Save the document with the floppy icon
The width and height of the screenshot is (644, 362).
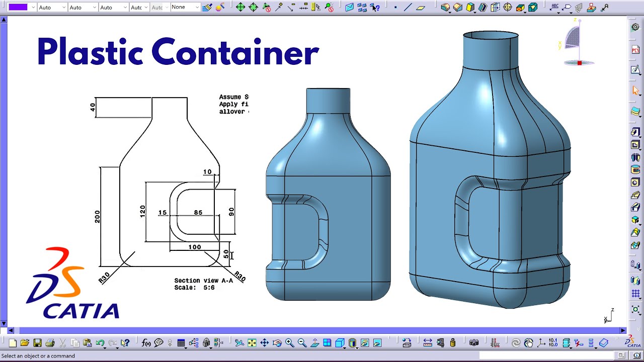click(x=37, y=343)
